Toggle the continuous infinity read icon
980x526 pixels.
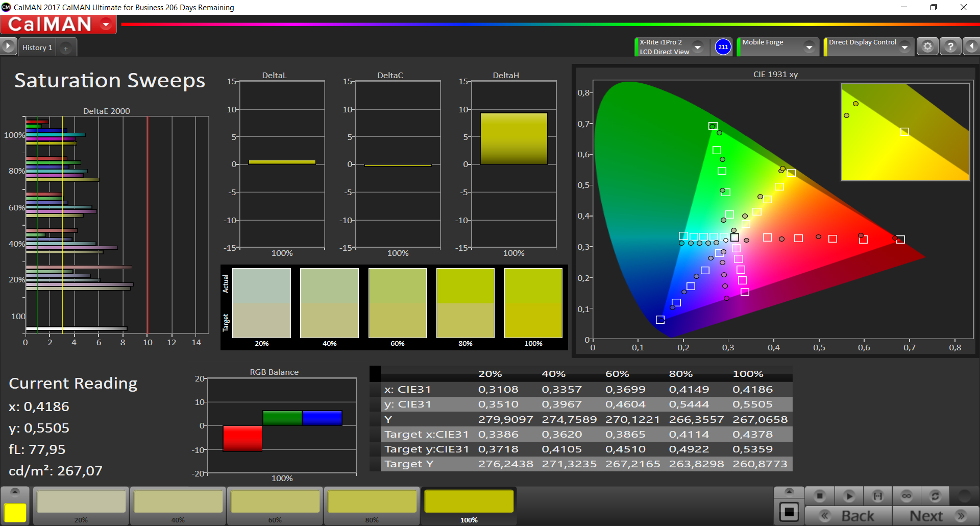pyautogui.click(x=906, y=496)
